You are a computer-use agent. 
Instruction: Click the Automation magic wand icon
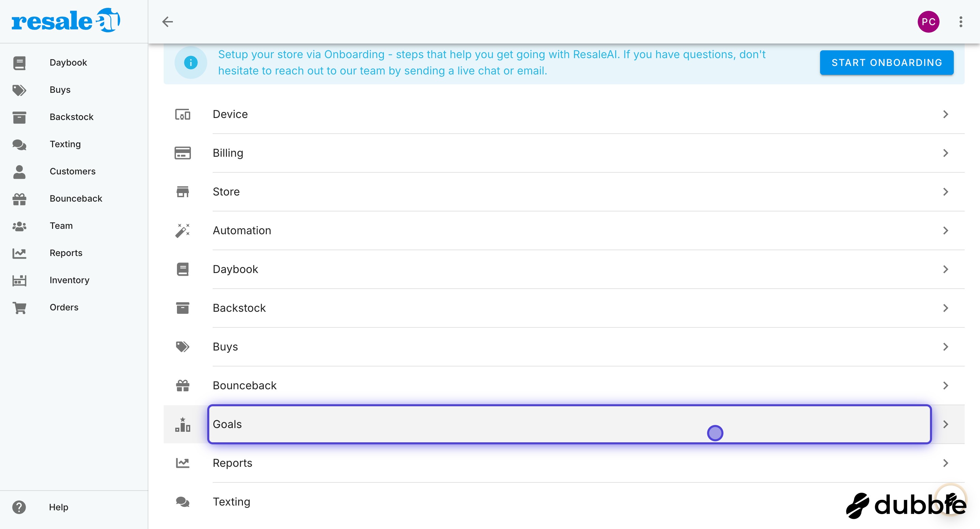[x=183, y=231]
